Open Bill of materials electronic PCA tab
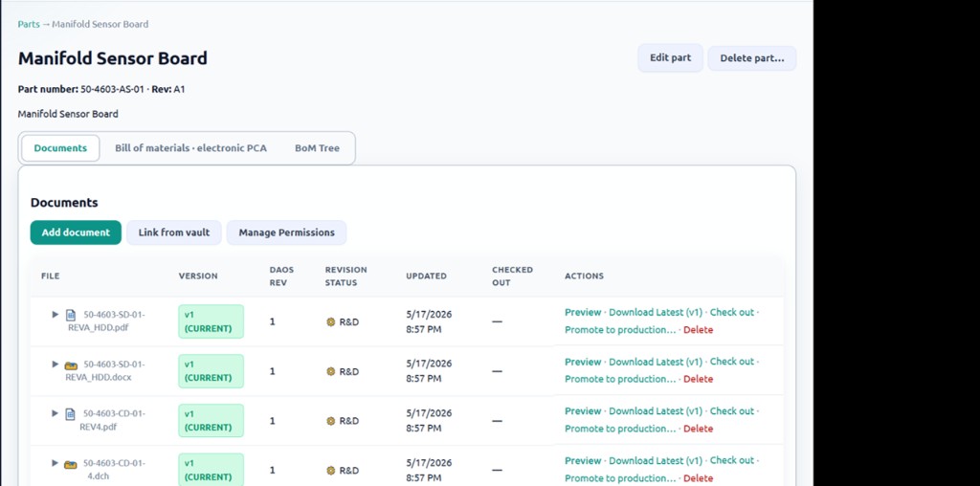 pyautogui.click(x=190, y=148)
